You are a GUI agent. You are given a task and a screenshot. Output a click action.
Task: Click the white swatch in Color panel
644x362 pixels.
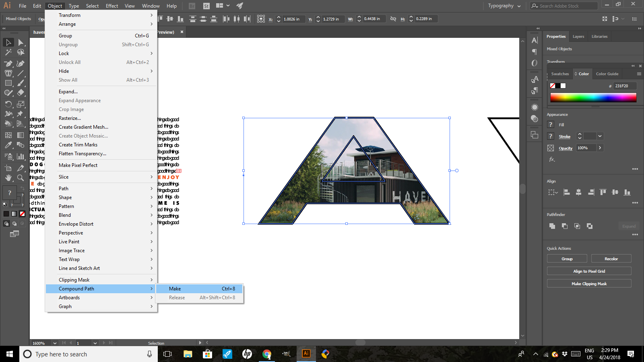[x=563, y=86]
